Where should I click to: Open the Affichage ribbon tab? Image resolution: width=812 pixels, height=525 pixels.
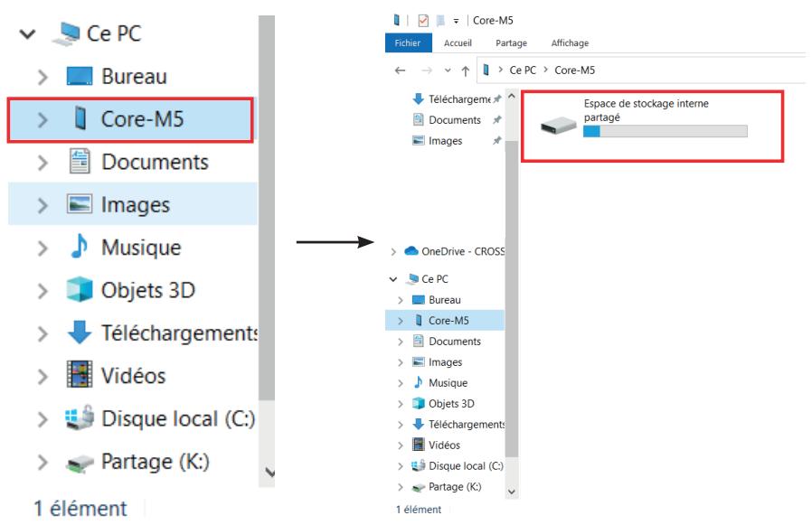[x=570, y=43]
